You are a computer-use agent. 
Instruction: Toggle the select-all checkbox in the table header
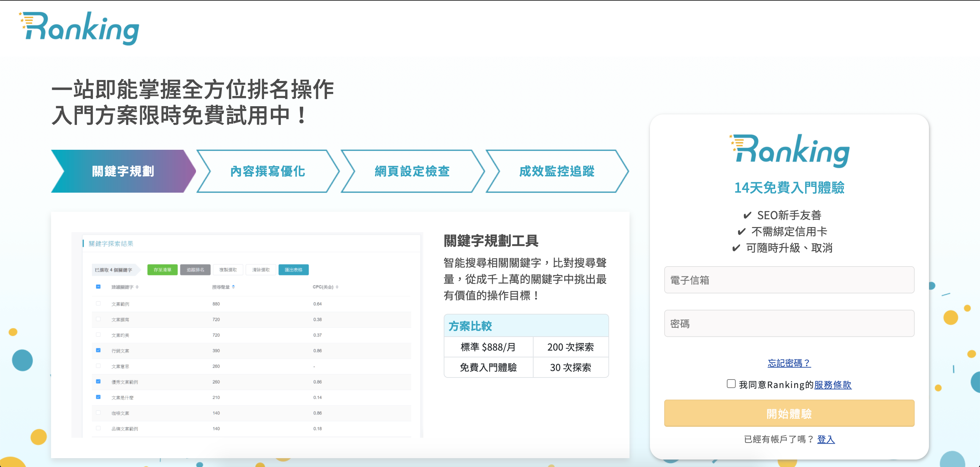pos(99,287)
